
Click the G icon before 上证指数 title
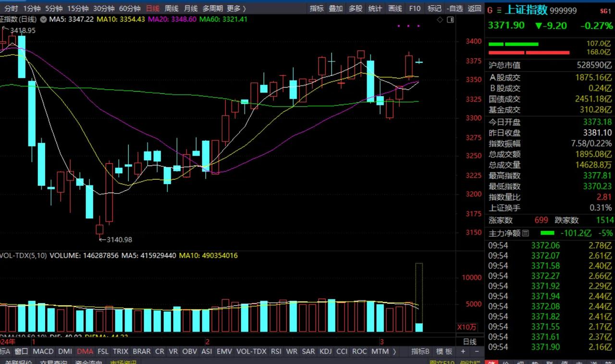point(490,10)
